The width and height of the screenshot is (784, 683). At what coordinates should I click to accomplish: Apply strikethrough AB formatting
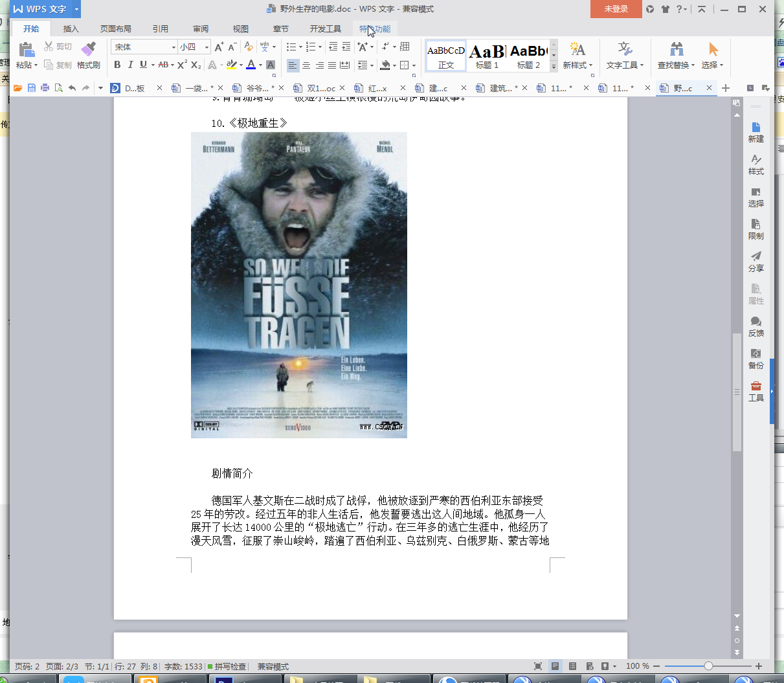click(163, 65)
